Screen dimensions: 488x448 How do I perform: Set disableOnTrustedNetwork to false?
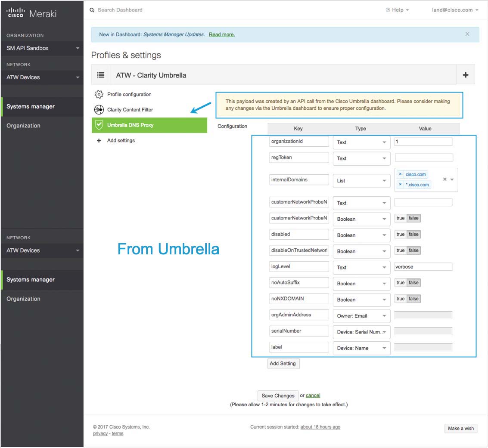tap(413, 250)
